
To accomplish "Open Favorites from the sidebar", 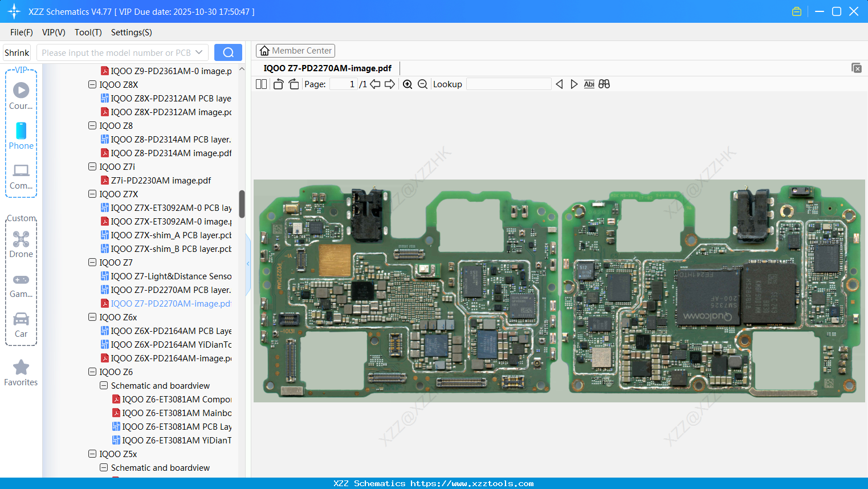I will tap(21, 372).
